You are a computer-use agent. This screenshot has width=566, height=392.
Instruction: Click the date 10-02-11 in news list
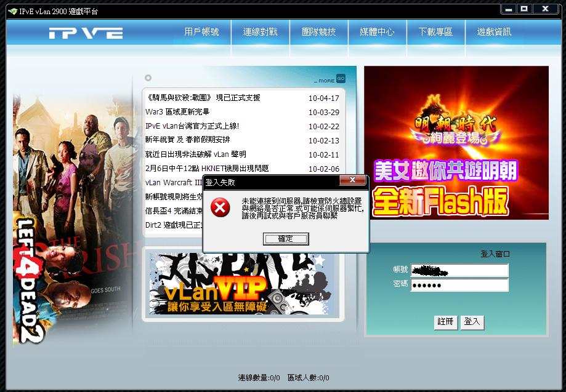click(324, 155)
